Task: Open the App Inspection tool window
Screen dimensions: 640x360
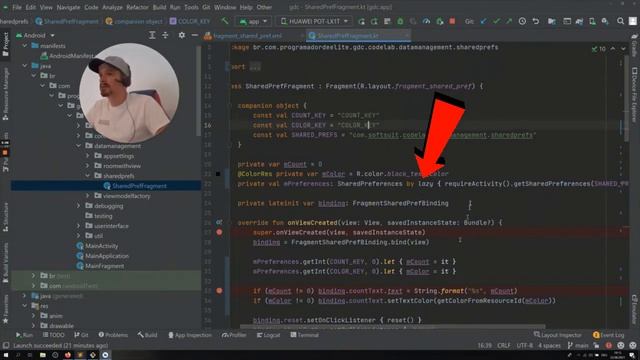Action: point(190,335)
